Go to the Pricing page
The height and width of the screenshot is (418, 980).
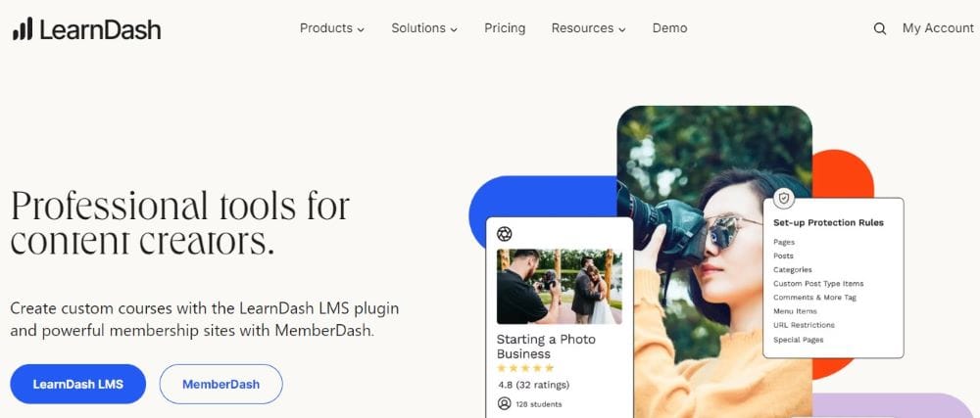505,28
